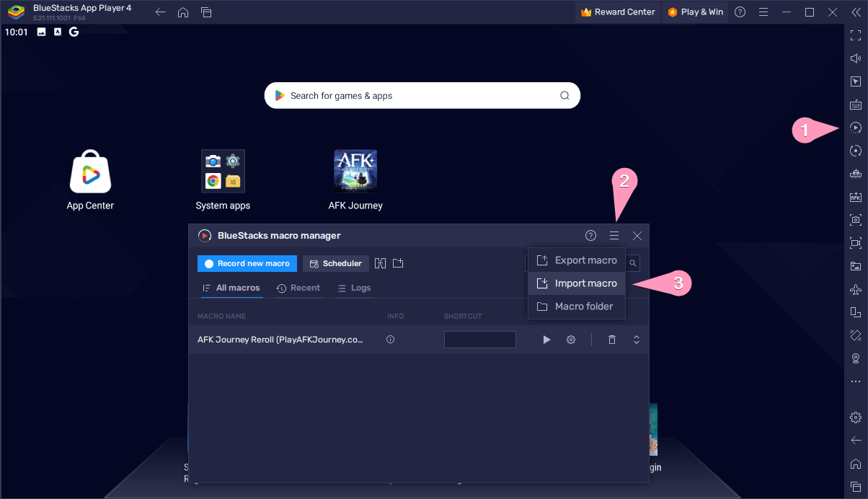Switch to the Recent tab
The image size is (868, 499).
[298, 288]
